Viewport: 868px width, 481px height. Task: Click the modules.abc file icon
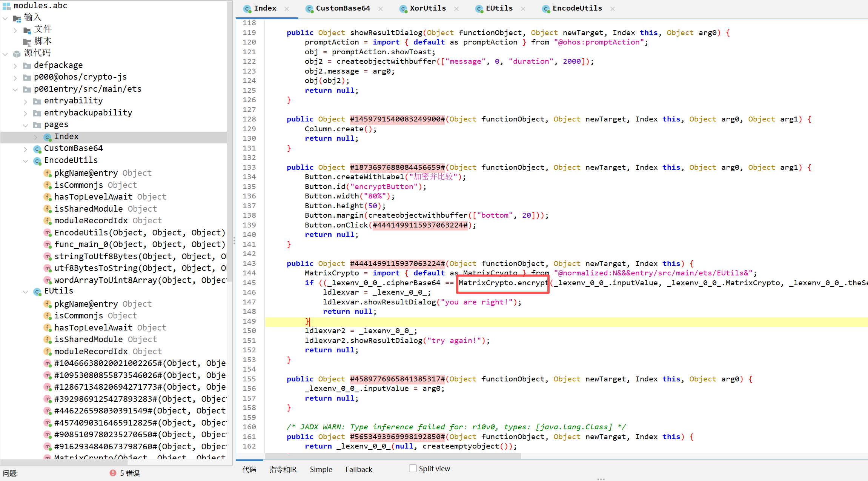6,6
